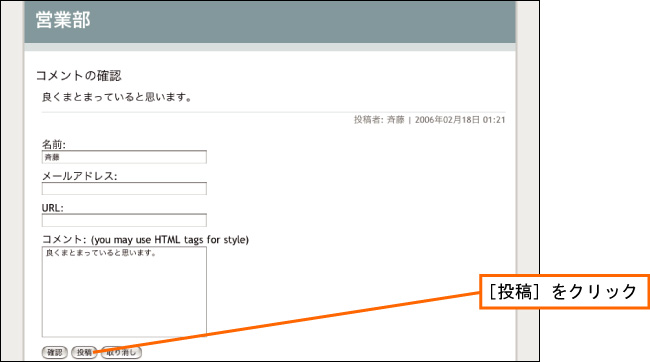
Task: Click the メールアドレス: field label
Action: click(x=80, y=176)
